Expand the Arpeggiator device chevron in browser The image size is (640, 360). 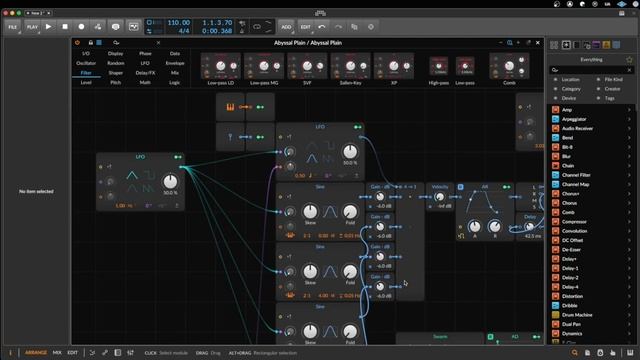(x=629, y=119)
